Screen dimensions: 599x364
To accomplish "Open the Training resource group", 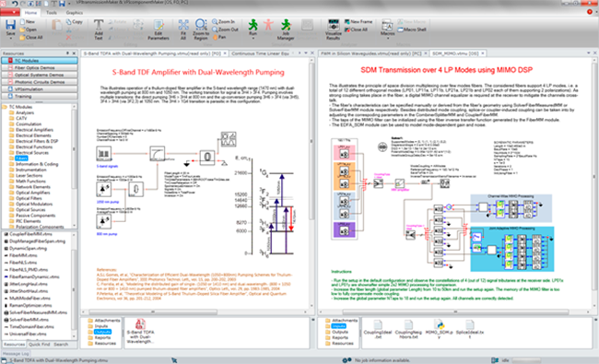I will 40,96.
